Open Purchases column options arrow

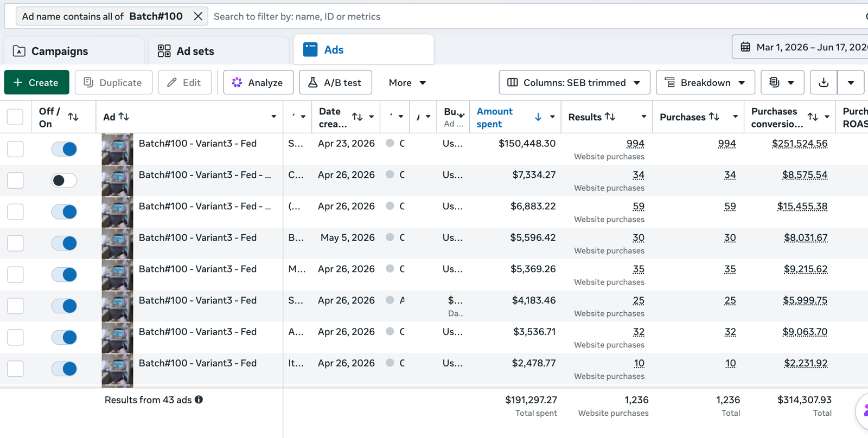coord(735,117)
